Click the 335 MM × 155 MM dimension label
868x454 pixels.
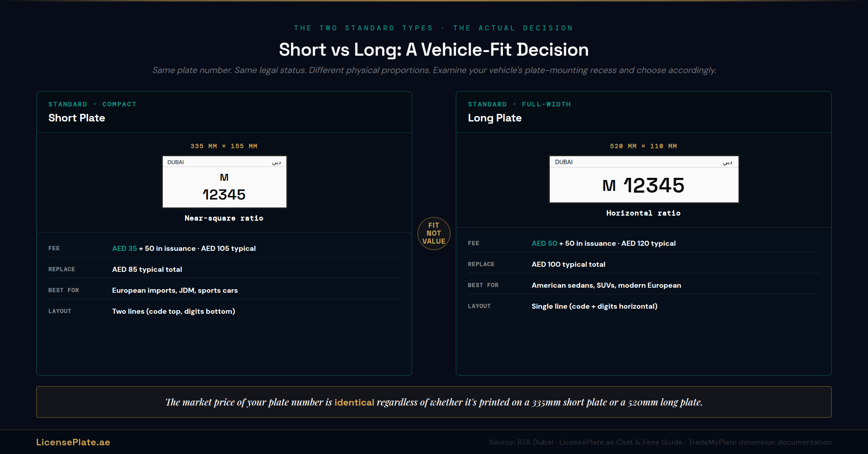pyautogui.click(x=224, y=146)
